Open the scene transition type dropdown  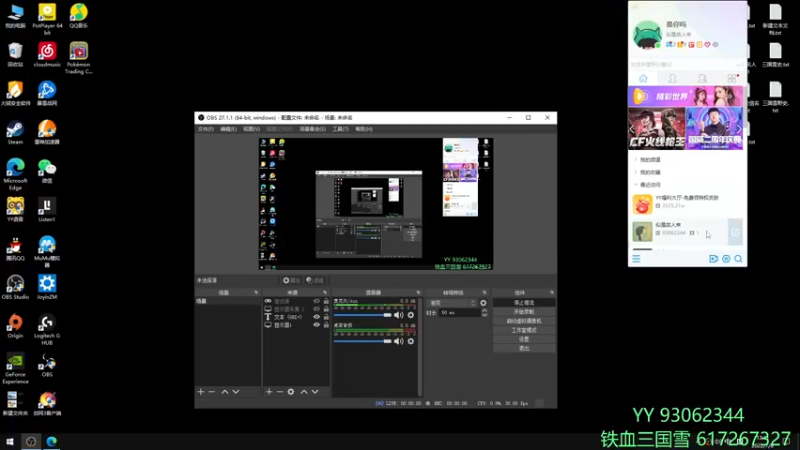point(452,303)
